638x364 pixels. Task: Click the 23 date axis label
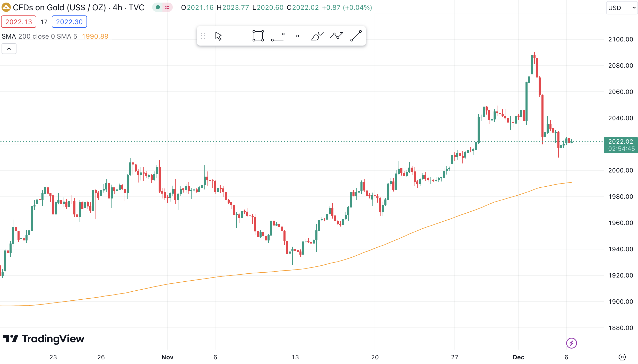tap(53, 357)
